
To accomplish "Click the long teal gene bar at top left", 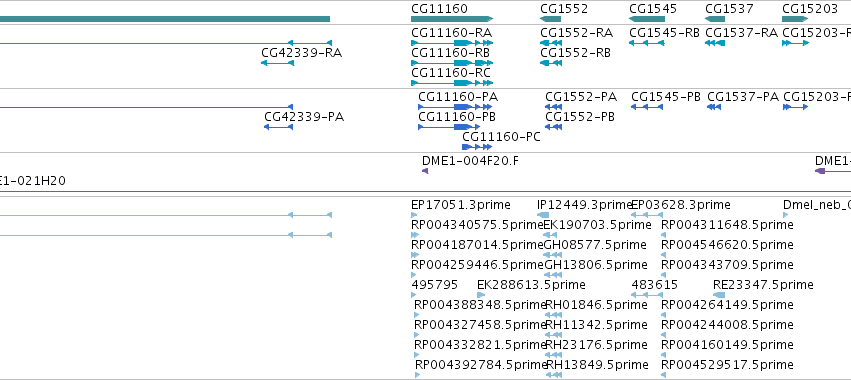I will (165, 19).
